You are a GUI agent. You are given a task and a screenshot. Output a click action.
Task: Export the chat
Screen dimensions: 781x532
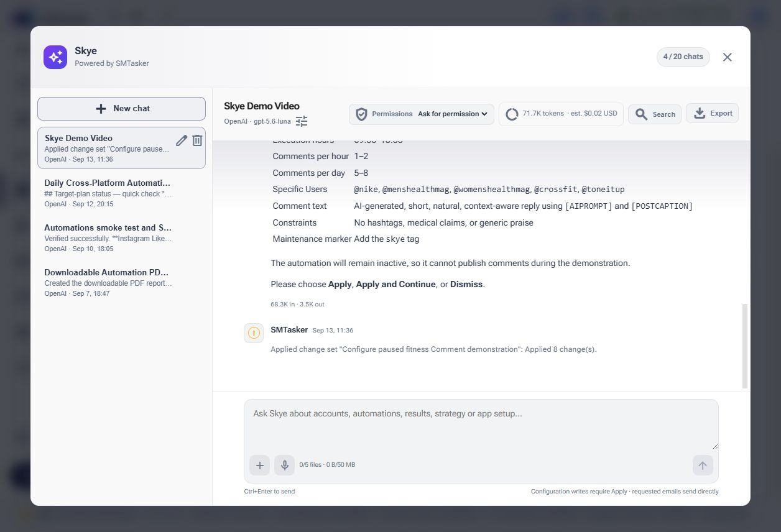point(712,113)
